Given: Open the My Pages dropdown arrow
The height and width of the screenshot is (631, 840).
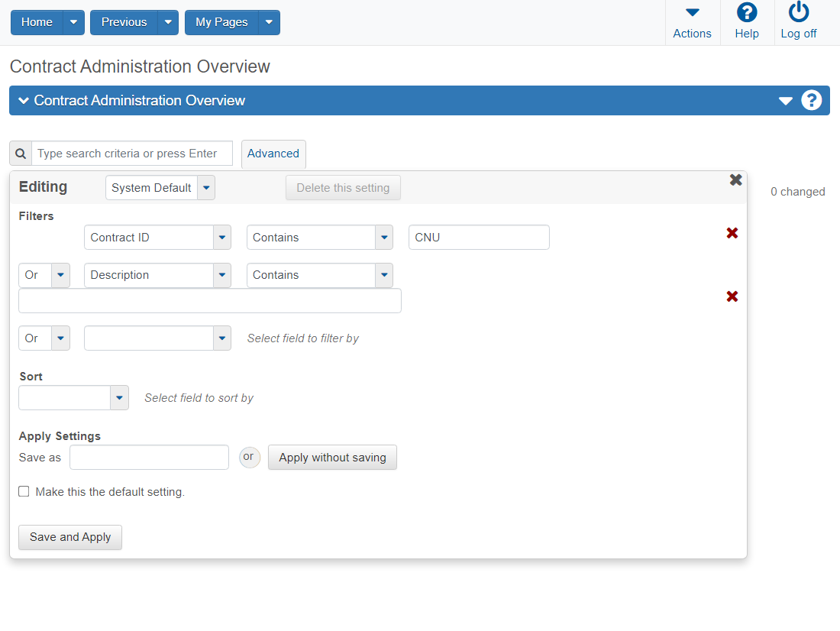Looking at the screenshot, I should pos(269,22).
